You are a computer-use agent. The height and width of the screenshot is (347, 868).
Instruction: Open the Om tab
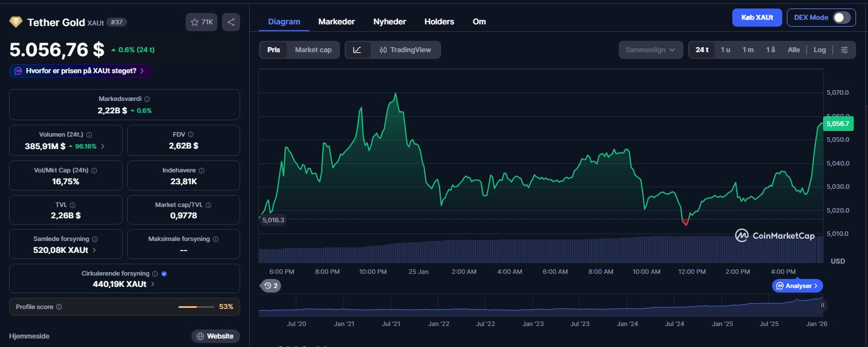479,22
